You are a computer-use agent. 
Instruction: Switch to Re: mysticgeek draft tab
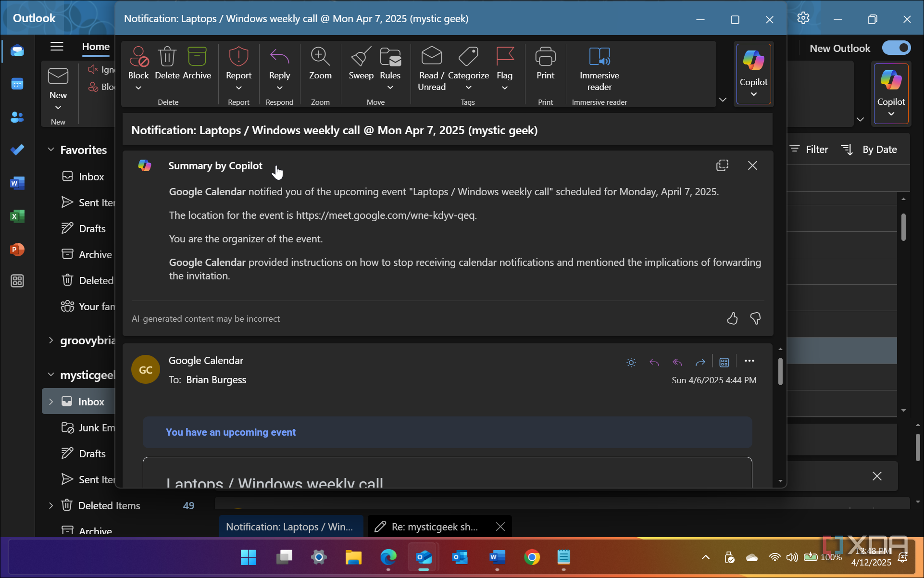(x=434, y=527)
